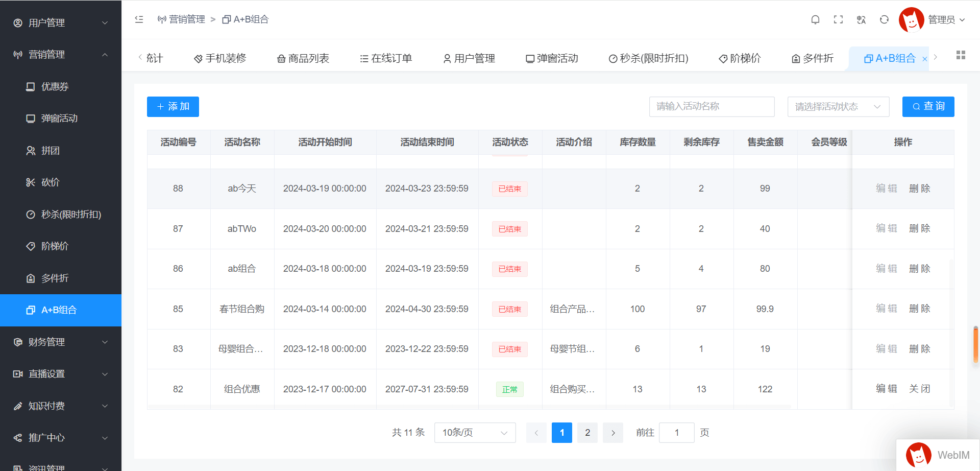Click the 正常 status tag
980x471 pixels.
(x=509, y=389)
